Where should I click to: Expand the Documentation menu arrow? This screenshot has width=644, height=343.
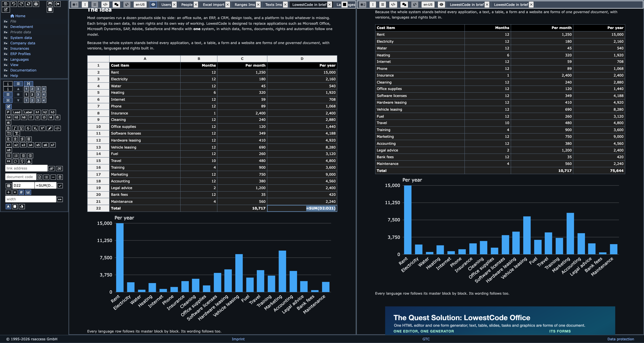tap(6, 70)
